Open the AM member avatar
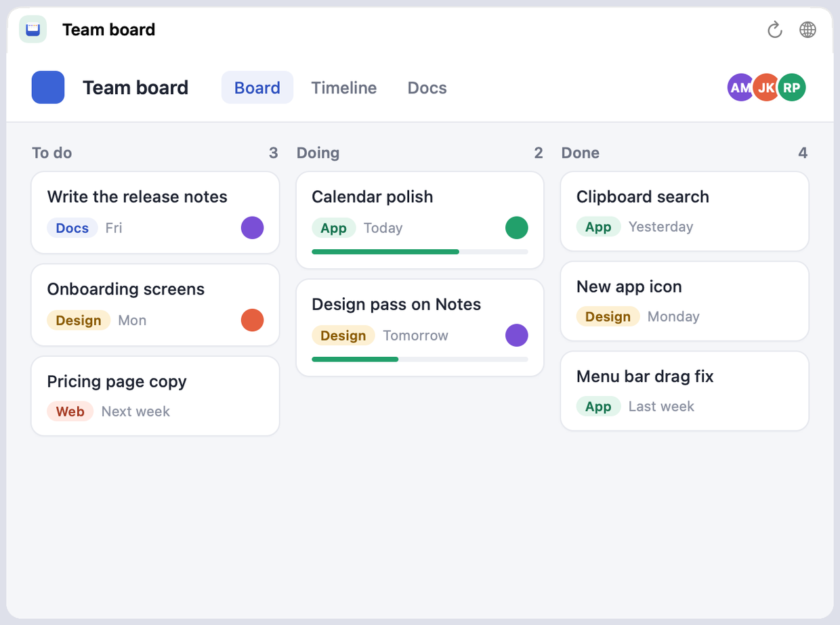840x625 pixels. (x=741, y=87)
